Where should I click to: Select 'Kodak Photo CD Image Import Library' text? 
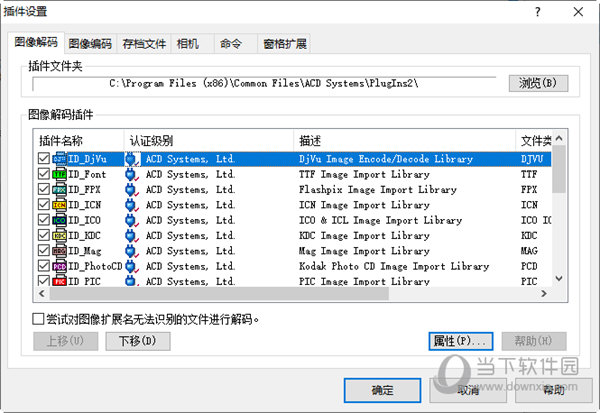point(394,266)
